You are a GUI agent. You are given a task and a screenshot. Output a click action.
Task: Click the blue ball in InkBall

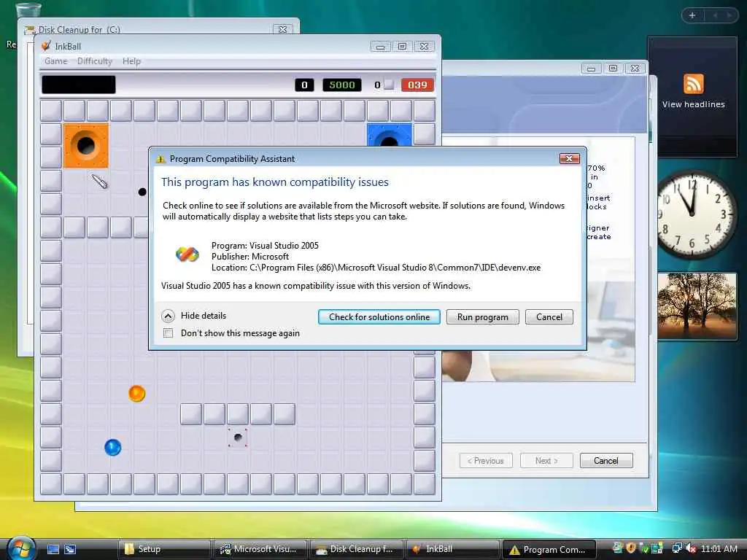tap(113, 447)
